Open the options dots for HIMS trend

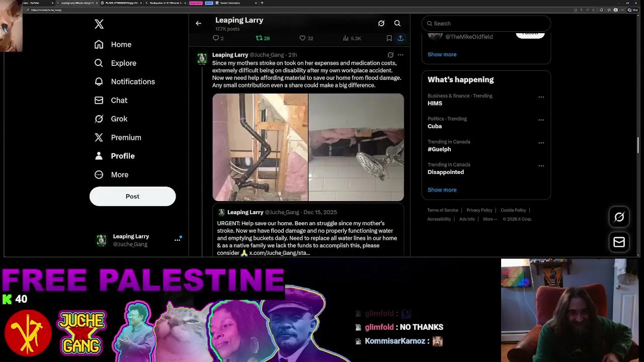(541, 97)
